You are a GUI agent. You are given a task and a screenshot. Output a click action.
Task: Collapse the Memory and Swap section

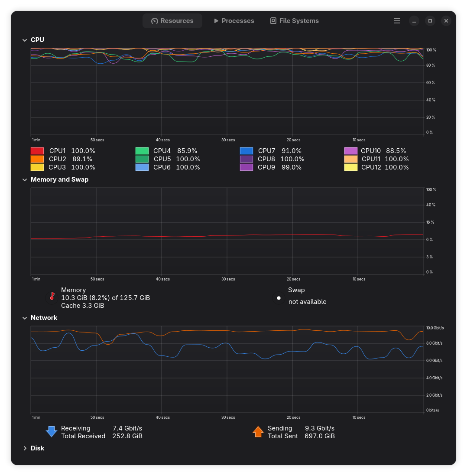point(25,180)
